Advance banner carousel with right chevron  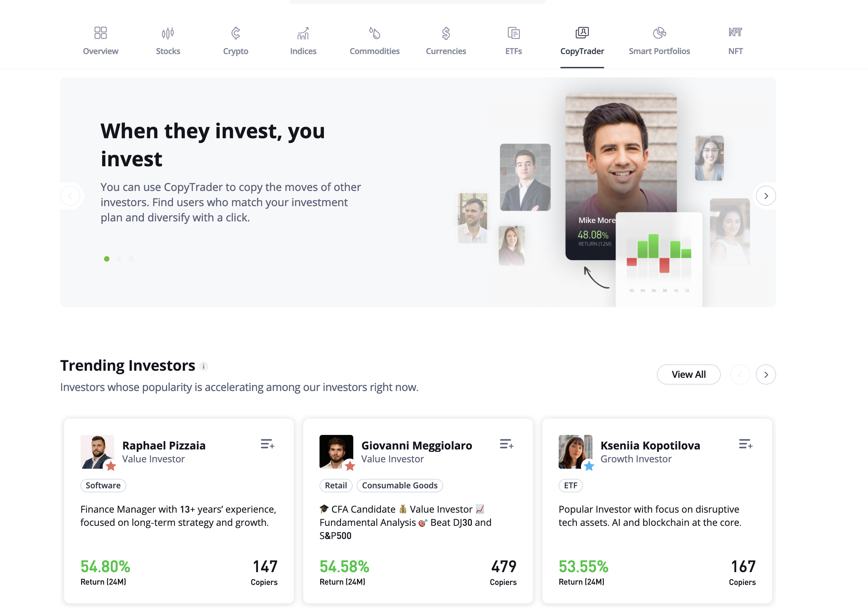766,196
